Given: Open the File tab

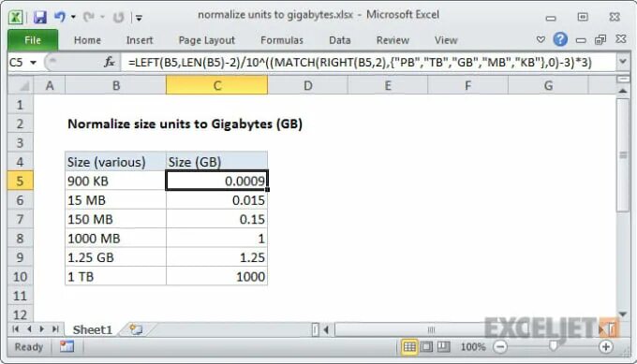Looking at the screenshot, I should pos(33,40).
